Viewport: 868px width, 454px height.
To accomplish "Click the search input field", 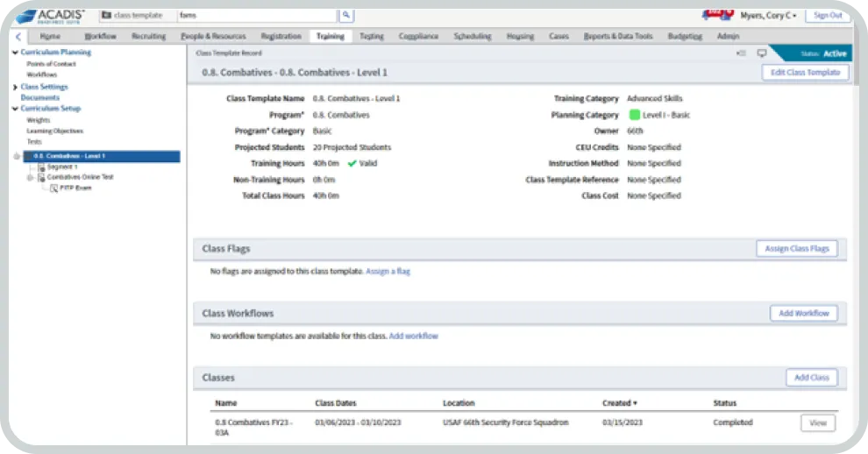I will coord(256,16).
